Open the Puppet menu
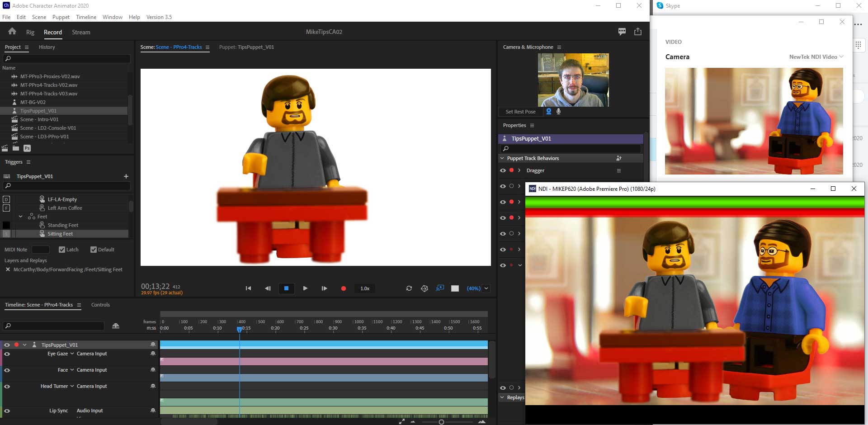 click(61, 17)
